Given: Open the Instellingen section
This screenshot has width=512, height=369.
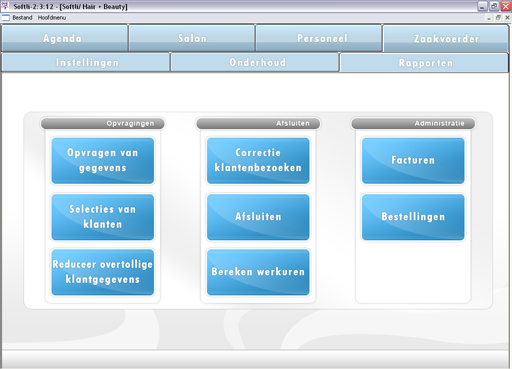Looking at the screenshot, I should tap(86, 62).
